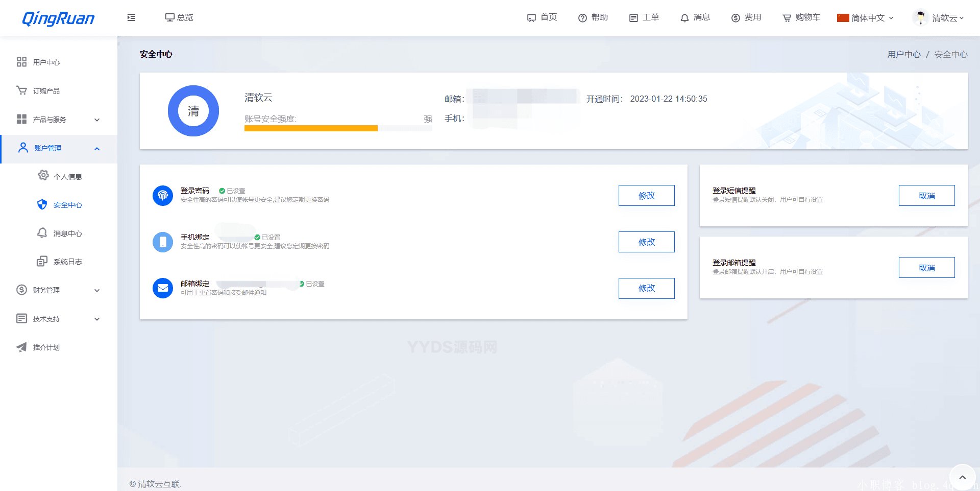Screen dimensions: 980x491
Task: Click the 已设置 checkmark beside 登录密码
Action: pos(222,191)
